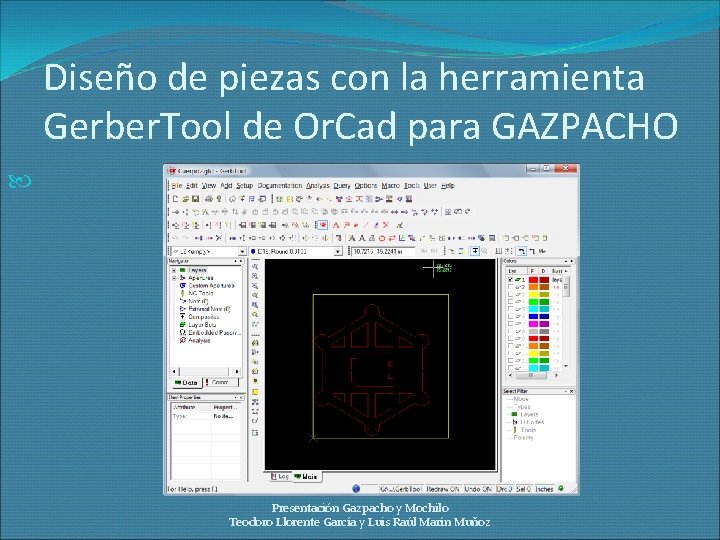Image resolution: width=720 pixels, height=540 pixels.
Task: Select Analysis in the Navigator tree
Action: [x=199, y=340]
